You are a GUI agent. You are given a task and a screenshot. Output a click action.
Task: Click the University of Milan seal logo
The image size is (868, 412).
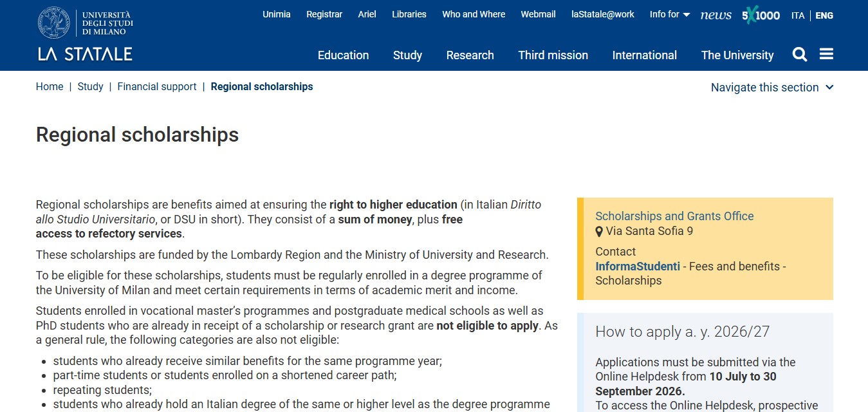coord(54,23)
